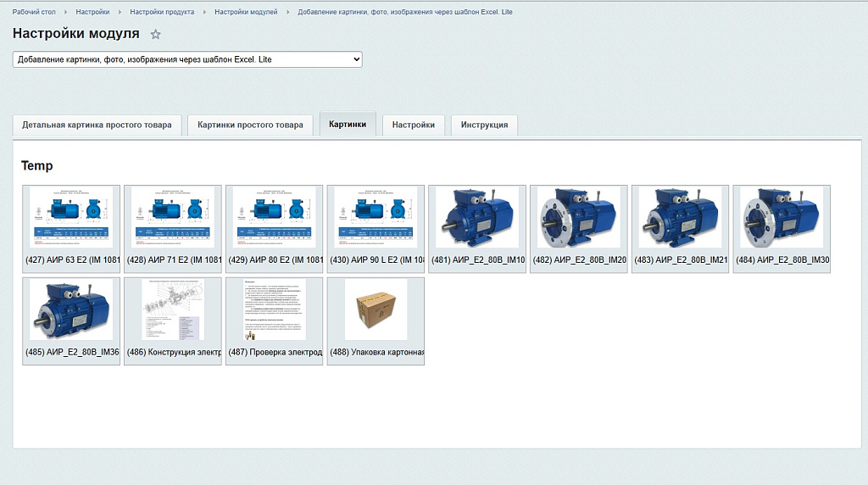
Task: Select motor photo (481) АИР_E2_80B_IM10
Action: [477, 218]
